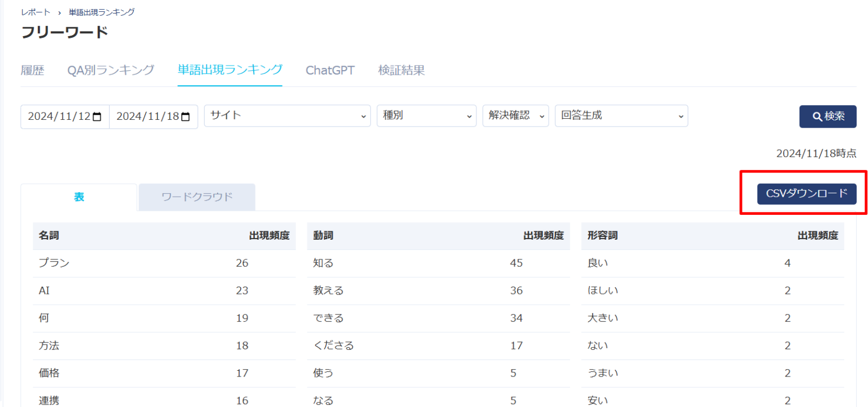Open the QA別ランキング tab
868x407 pixels.
[111, 70]
